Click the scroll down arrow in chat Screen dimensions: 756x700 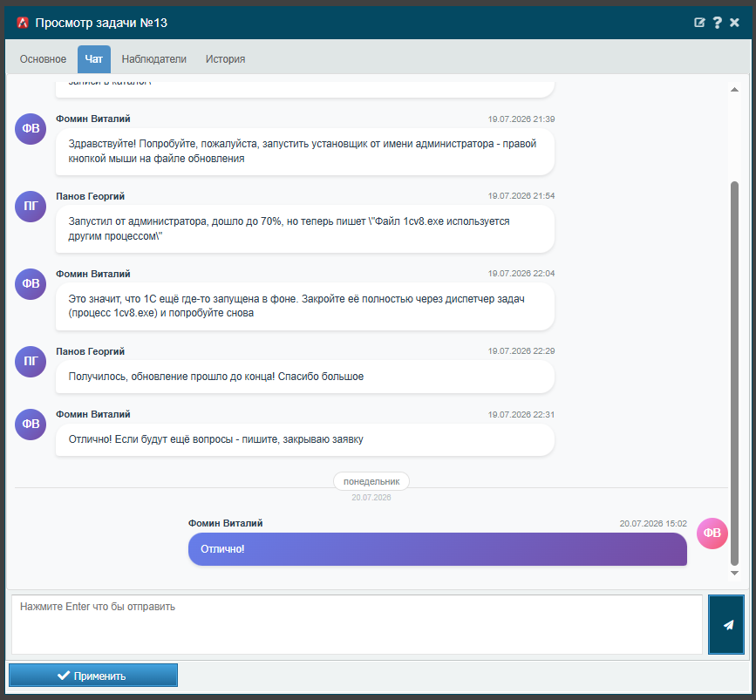(x=734, y=574)
